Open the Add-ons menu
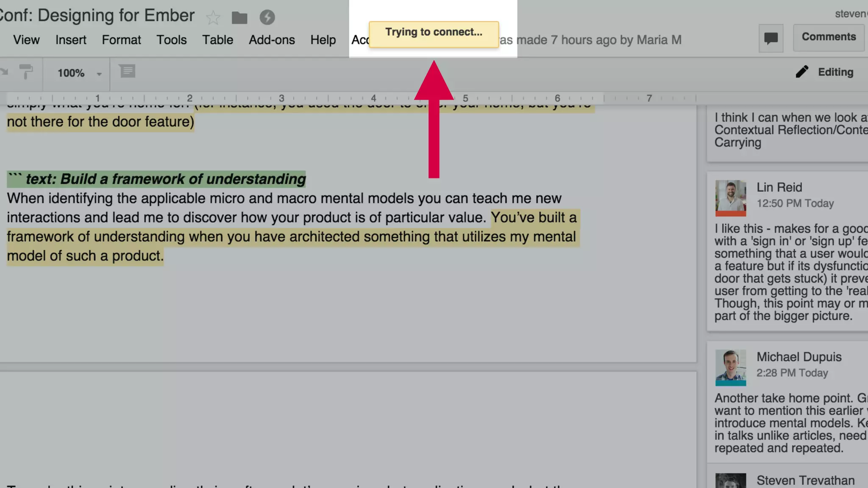 coord(272,40)
